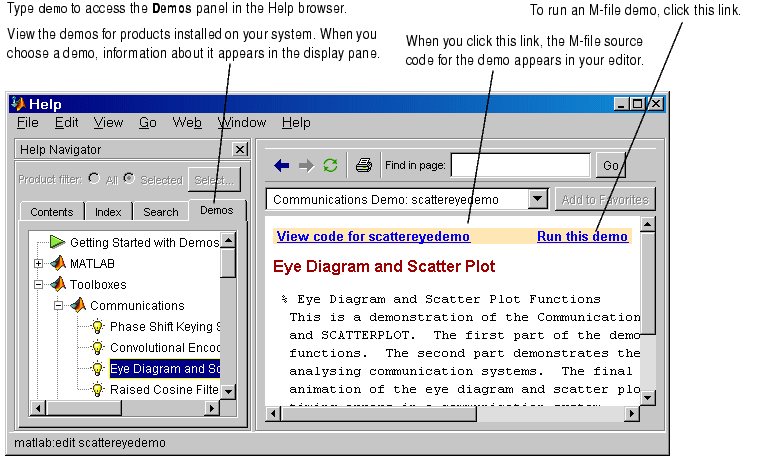Click the status bar text matlab:edit scattereyedemo

[x=90, y=442]
